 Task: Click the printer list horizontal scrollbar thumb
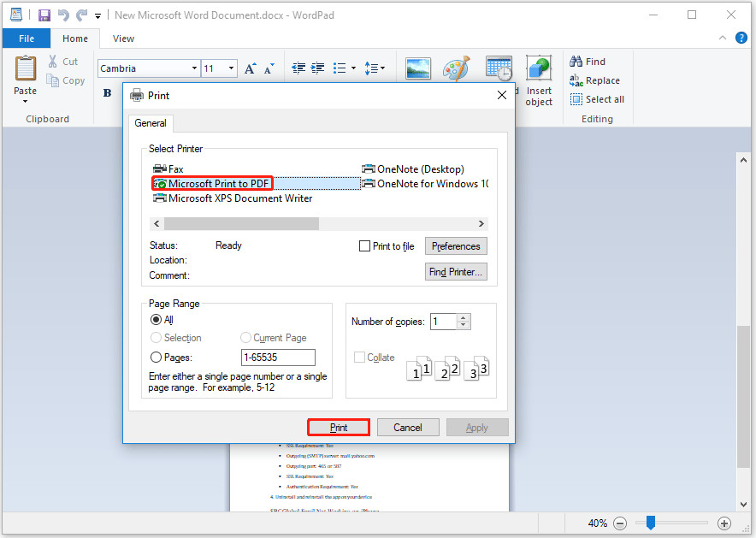[x=241, y=224]
